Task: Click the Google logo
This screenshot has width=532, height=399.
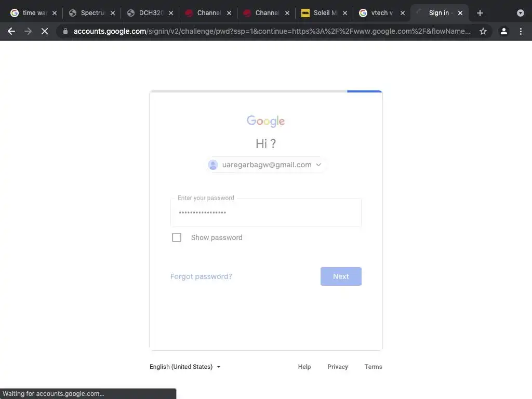Action: click(x=265, y=121)
